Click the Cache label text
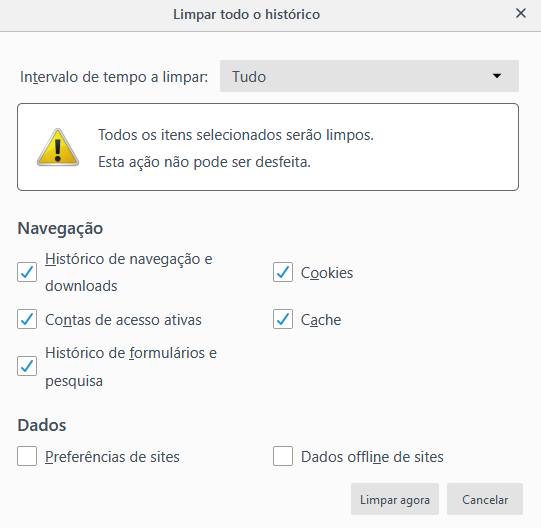Viewport: 541px width, 528px height. (x=321, y=320)
